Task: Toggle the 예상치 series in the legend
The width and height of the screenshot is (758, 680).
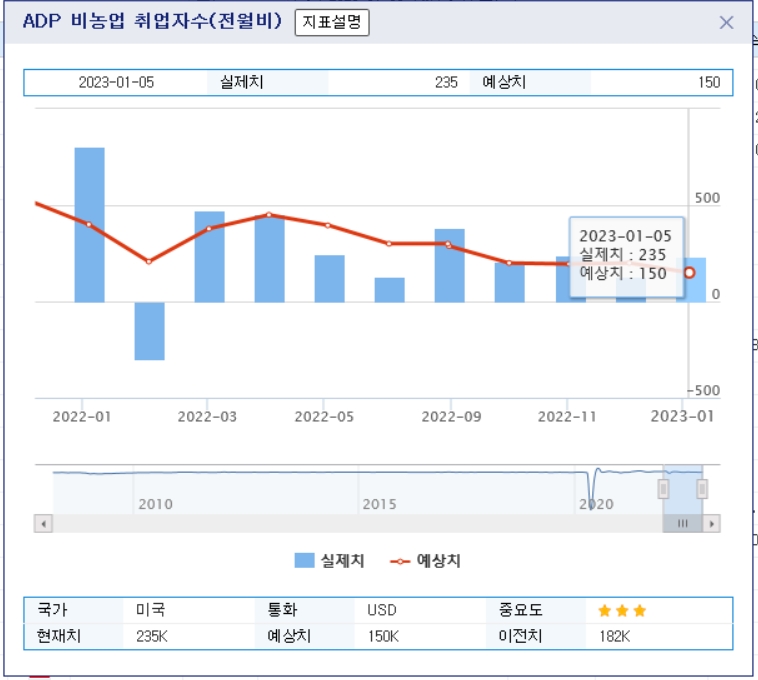Action: 425,561
